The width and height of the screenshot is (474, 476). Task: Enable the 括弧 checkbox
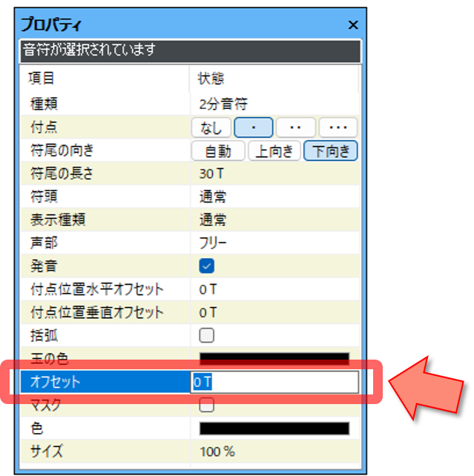pos(207,335)
